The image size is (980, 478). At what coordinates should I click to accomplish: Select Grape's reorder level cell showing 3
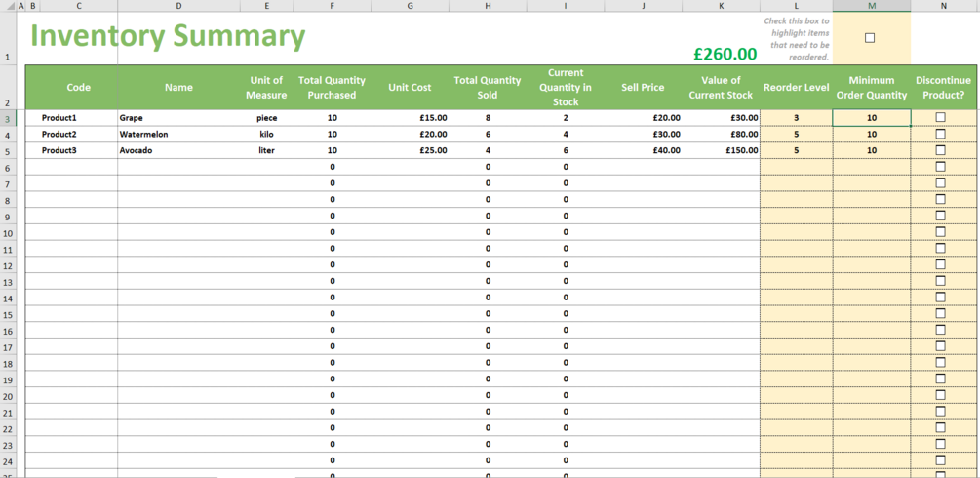(797, 118)
